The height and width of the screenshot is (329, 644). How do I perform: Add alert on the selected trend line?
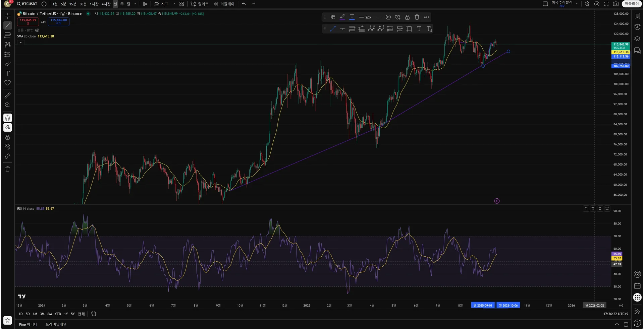click(398, 17)
